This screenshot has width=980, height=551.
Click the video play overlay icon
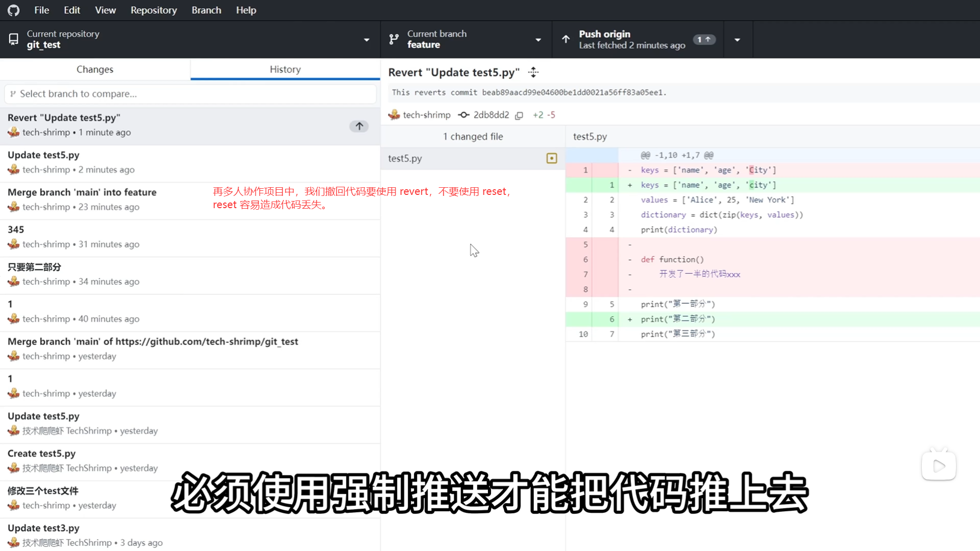[x=939, y=465]
